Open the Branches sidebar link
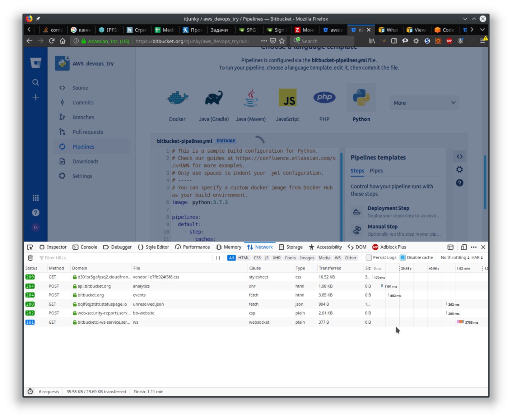512x420 pixels. point(83,117)
